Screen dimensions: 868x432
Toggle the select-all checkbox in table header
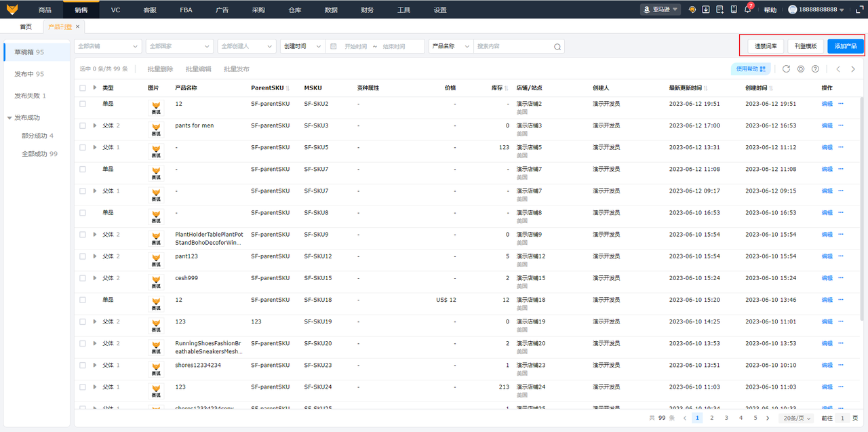[x=83, y=88]
